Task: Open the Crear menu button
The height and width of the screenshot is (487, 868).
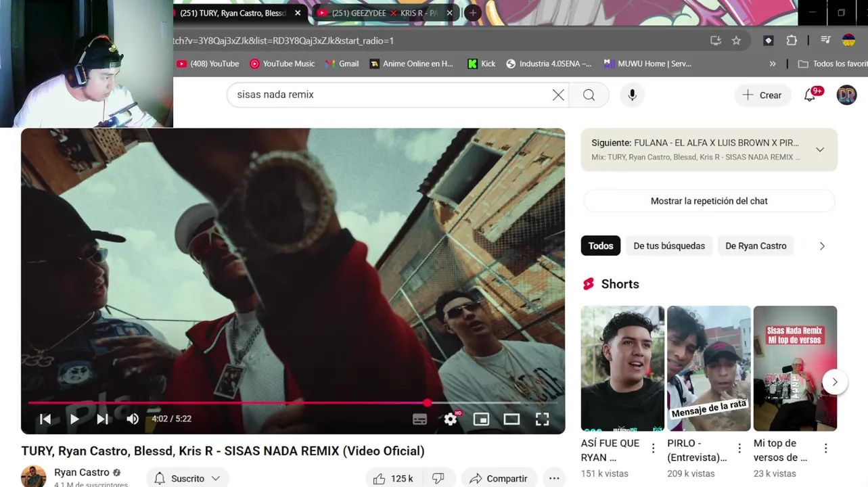Action: pyautogui.click(x=762, y=95)
